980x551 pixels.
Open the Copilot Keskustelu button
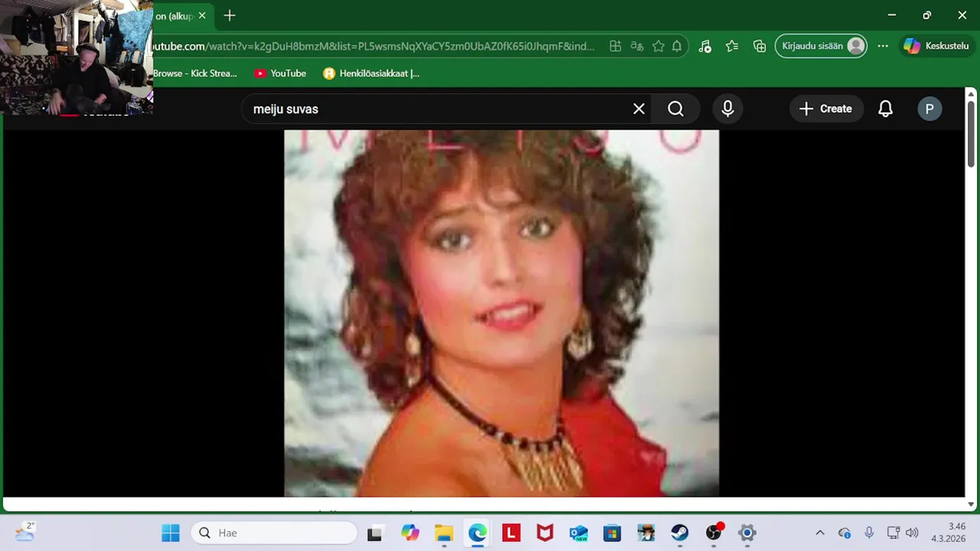tap(936, 46)
